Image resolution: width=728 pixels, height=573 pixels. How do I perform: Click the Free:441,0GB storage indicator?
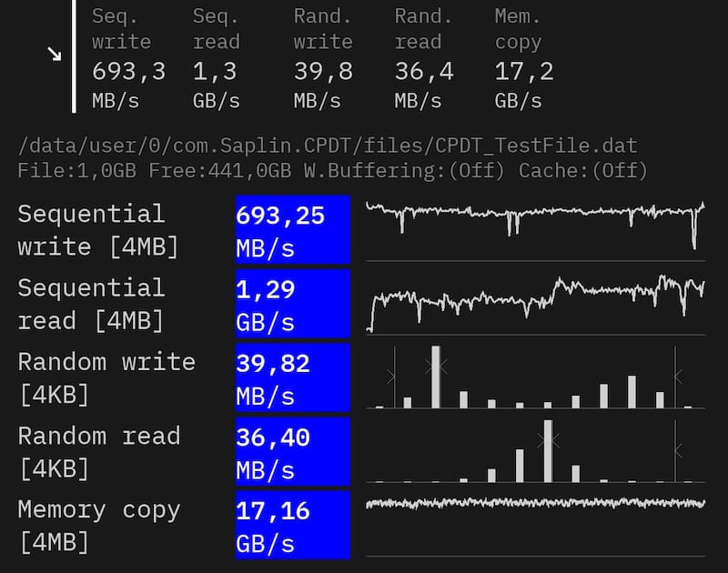click(x=218, y=170)
